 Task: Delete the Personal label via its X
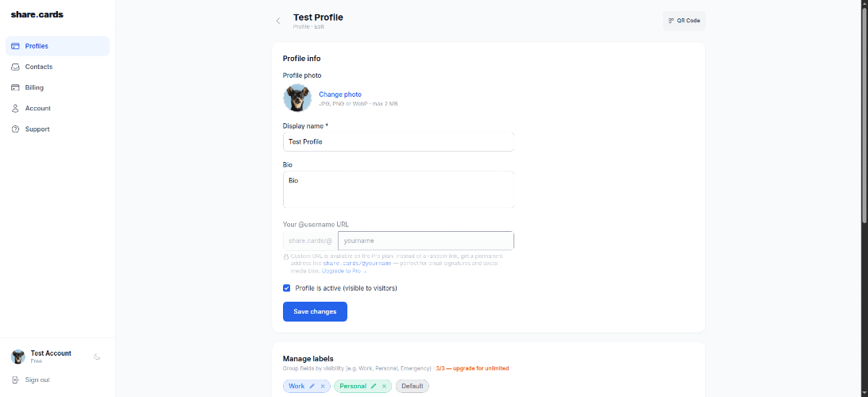pyautogui.click(x=384, y=386)
